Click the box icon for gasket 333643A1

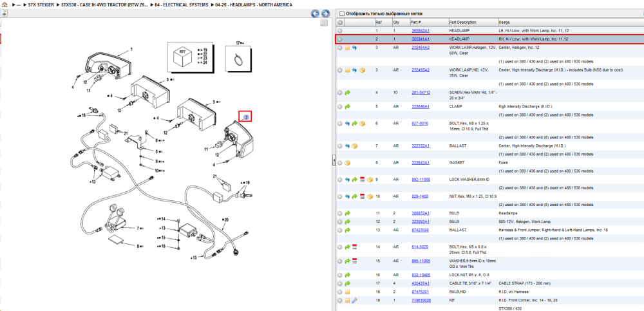(348, 163)
